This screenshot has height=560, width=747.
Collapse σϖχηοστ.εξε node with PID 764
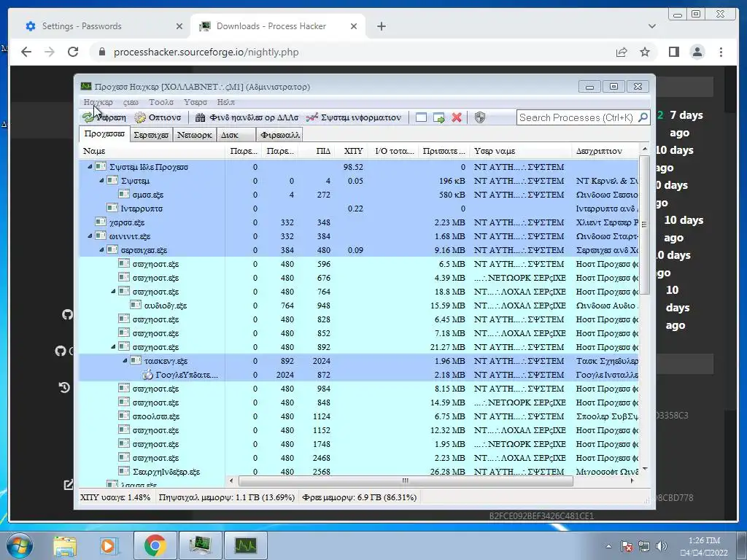(x=113, y=291)
